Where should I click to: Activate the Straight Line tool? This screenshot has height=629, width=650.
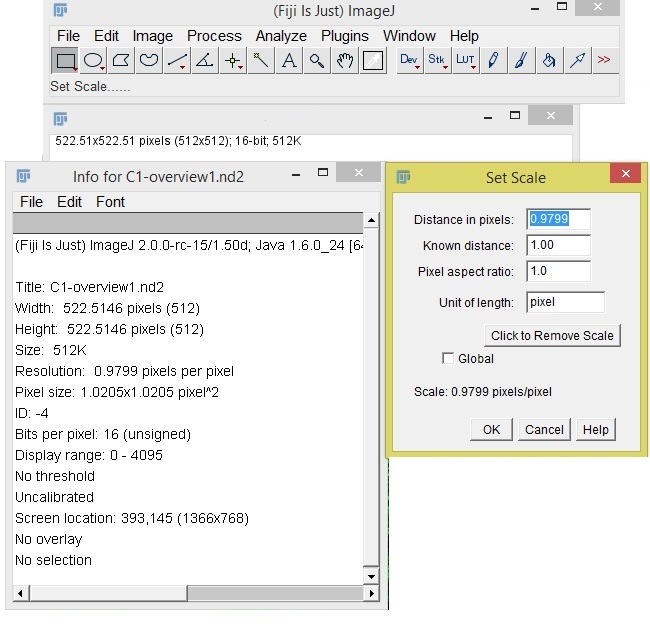177,61
